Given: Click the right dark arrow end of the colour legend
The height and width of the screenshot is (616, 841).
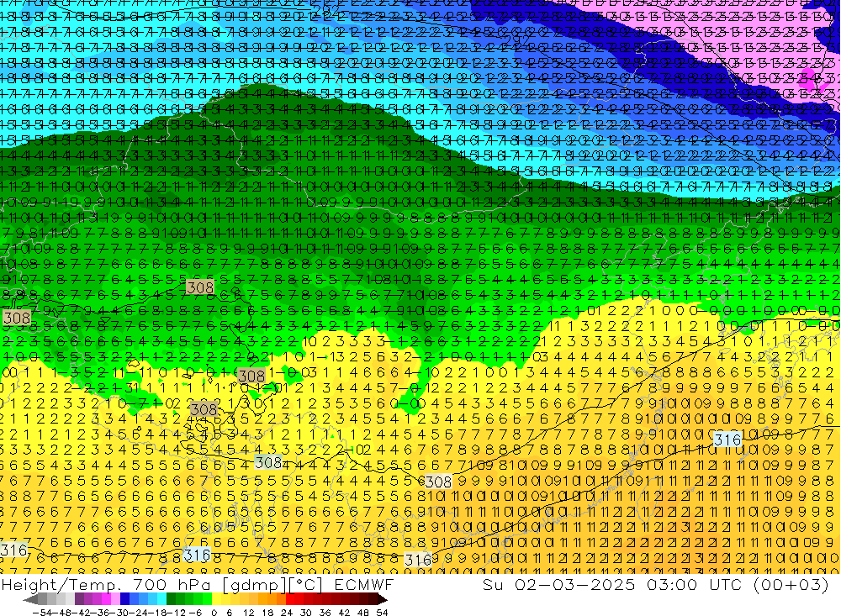Looking at the screenshot, I should click(383, 600).
